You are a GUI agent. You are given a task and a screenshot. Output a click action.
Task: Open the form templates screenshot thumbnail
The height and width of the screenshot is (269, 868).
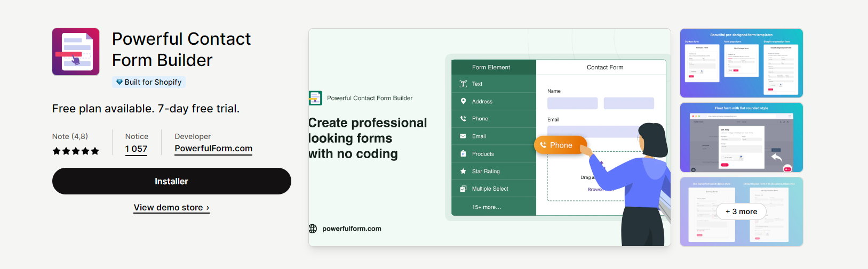(x=742, y=63)
